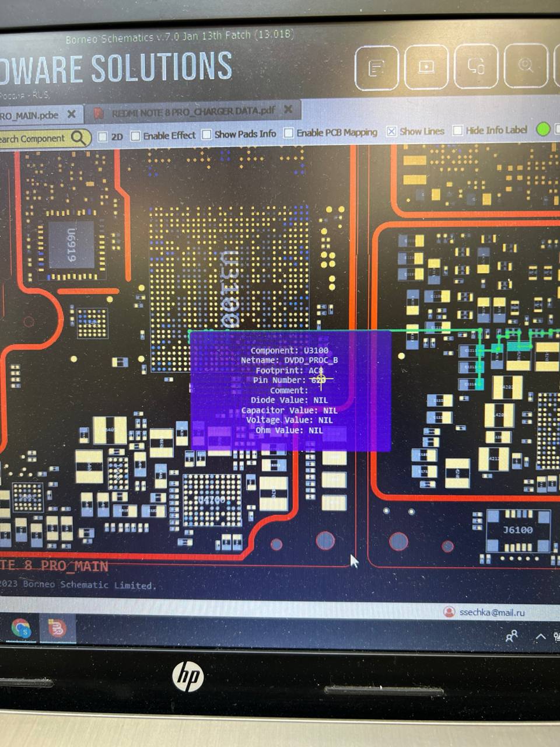This screenshot has height=747, width=560.
Task: Toggle the Enable Effect checkbox
Action: (x=136, y=136)
